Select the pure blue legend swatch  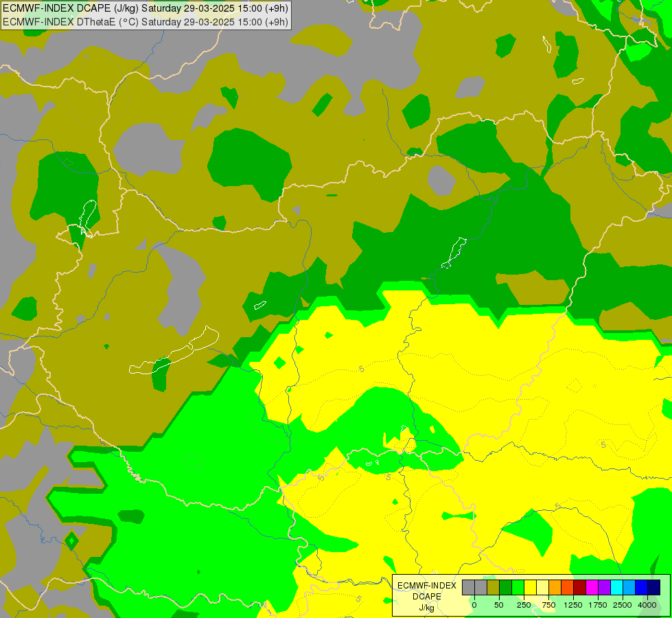[x=642, y=587]
